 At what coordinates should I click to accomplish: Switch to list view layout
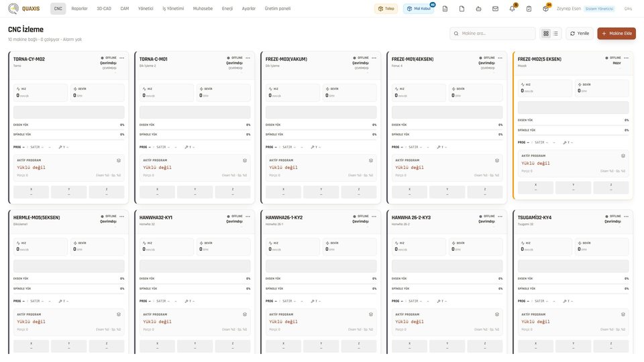555,34
